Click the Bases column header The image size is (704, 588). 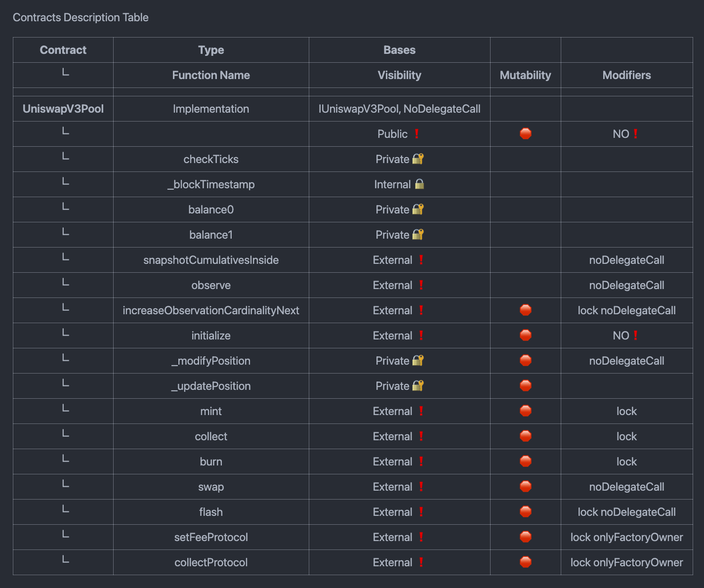pyautogui.click(x=399, y=50)
